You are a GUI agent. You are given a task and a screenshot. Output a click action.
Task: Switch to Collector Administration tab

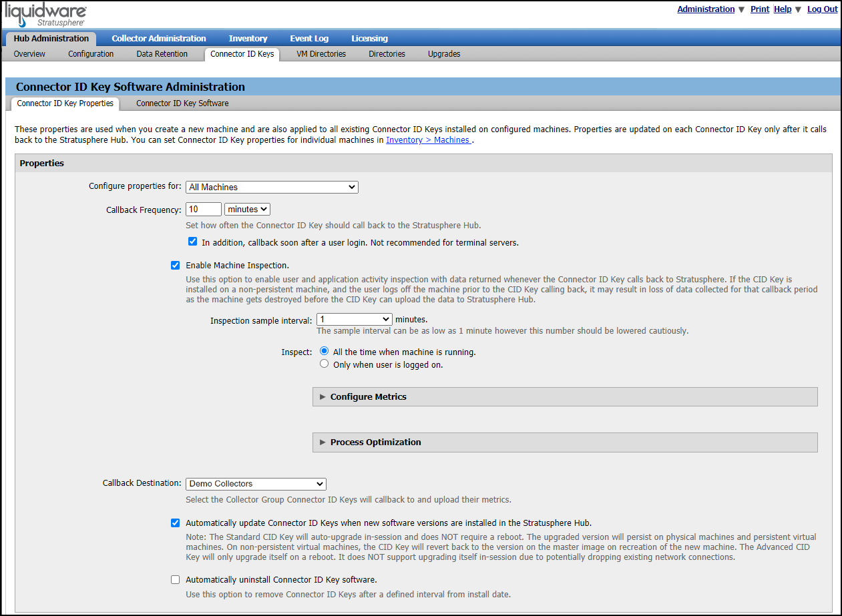(159, 39)
